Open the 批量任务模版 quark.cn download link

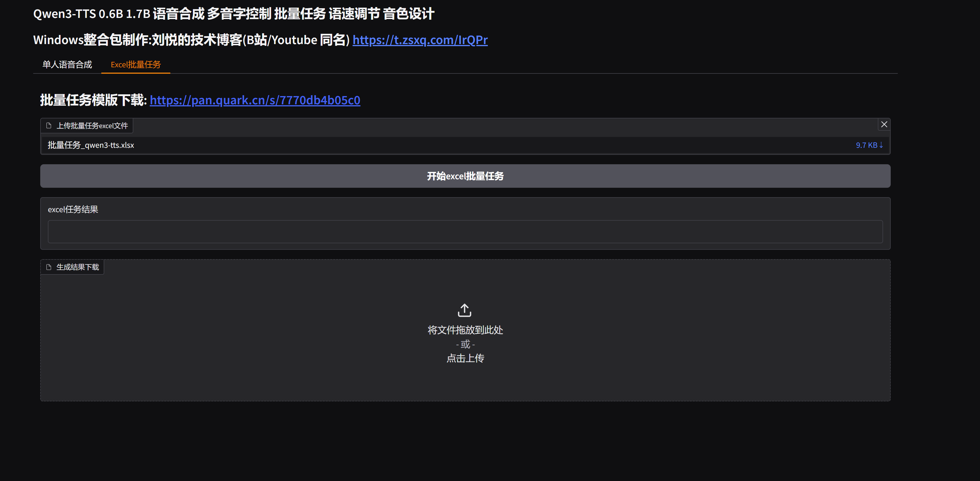pos(255,100)
